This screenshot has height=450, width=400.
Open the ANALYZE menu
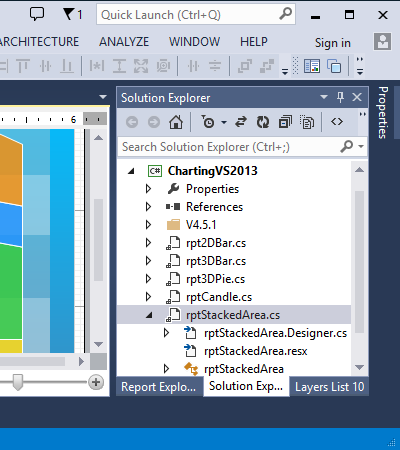point(124,42)
